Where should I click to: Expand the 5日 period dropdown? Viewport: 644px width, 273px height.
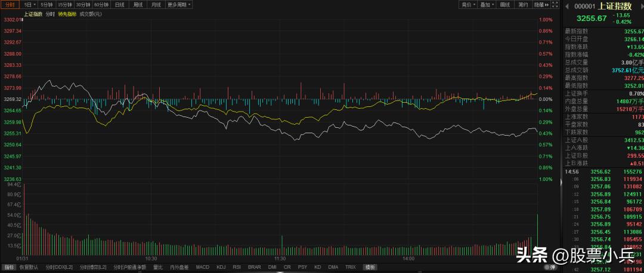pyautogui.click(x=30, y=5)
